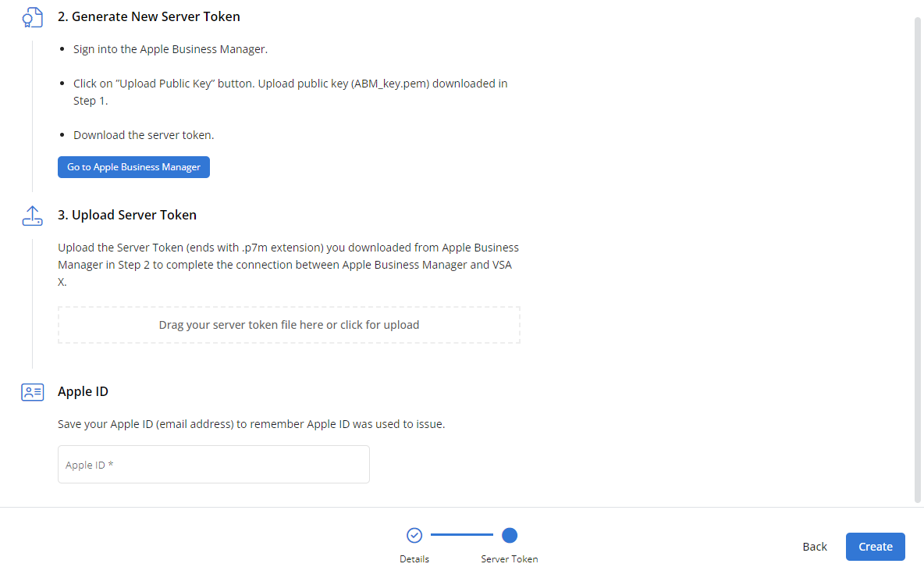Click the "Download the server token" bullet text
924x585 pixels.
click(144, 135)
